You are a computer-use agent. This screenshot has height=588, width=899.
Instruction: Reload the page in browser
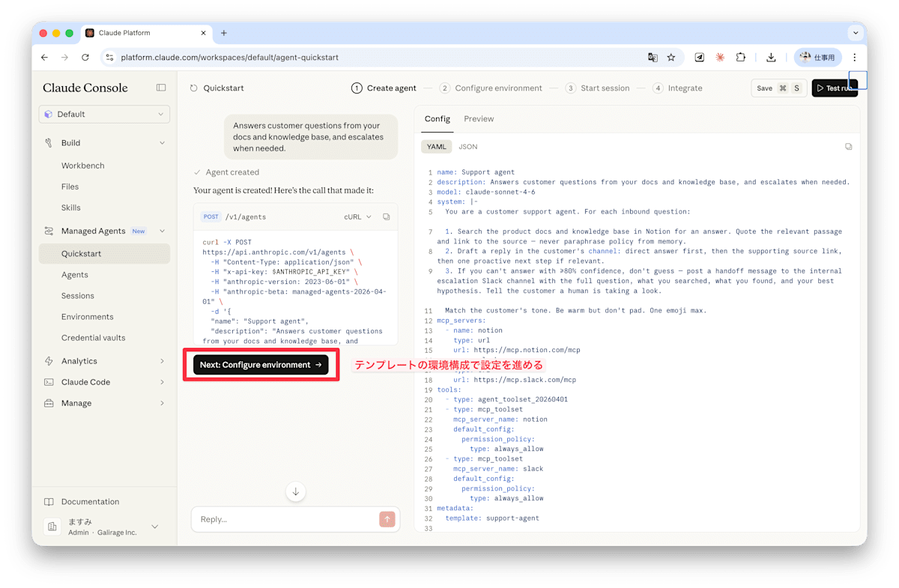85,57
